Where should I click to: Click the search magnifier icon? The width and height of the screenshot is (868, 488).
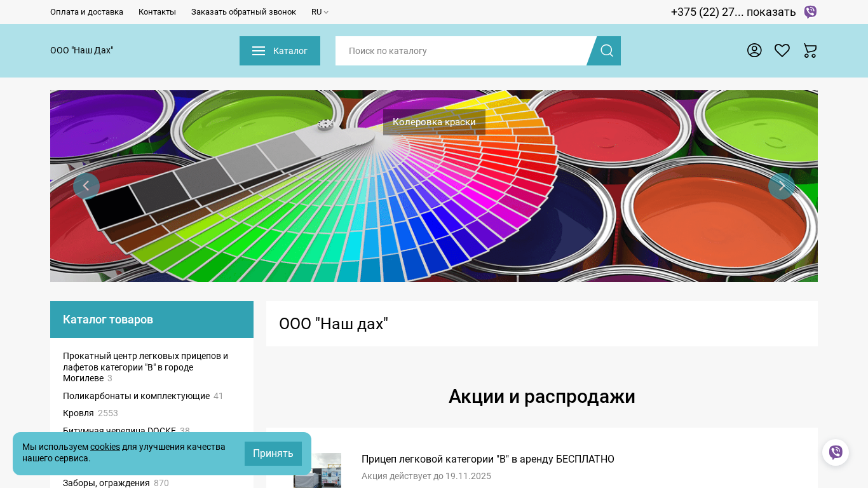click(606, 51)
